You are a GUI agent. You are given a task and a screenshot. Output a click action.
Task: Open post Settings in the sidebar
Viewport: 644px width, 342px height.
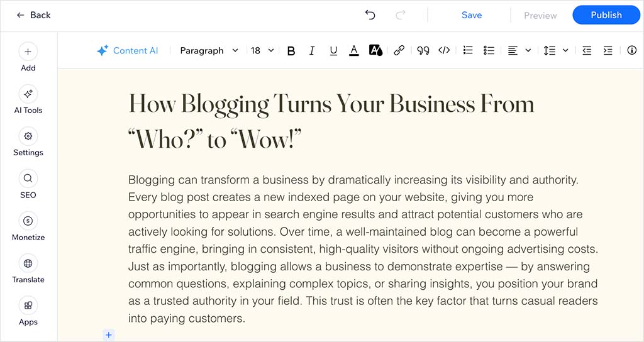pyautogui.click(x=28, y=142)
